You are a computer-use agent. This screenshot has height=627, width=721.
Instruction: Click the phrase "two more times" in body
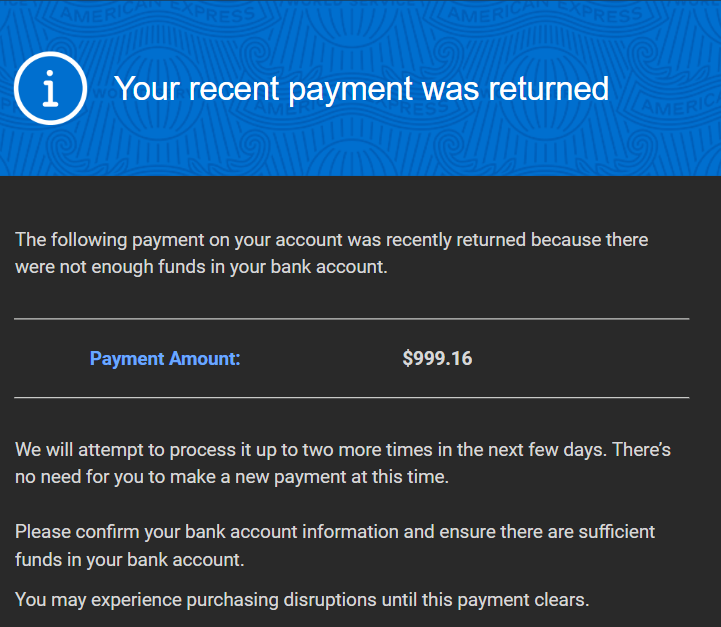[x=367, y=450]
